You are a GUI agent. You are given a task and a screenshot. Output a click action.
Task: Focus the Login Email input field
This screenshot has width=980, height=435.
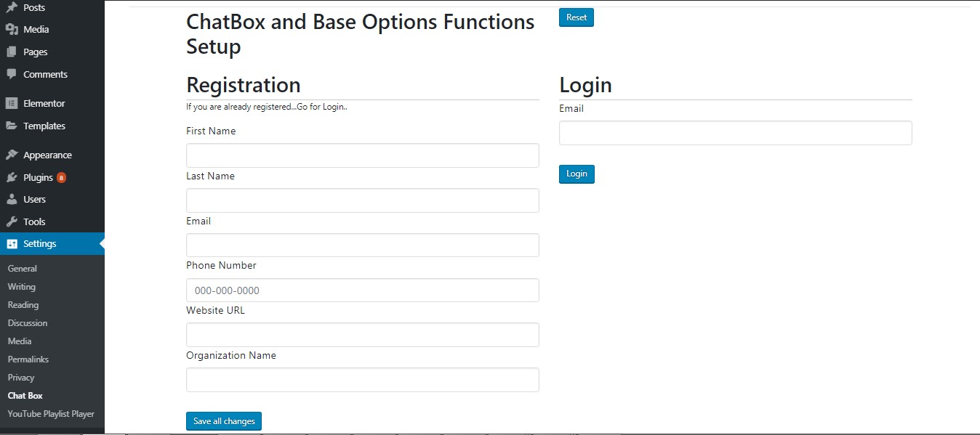735,133
